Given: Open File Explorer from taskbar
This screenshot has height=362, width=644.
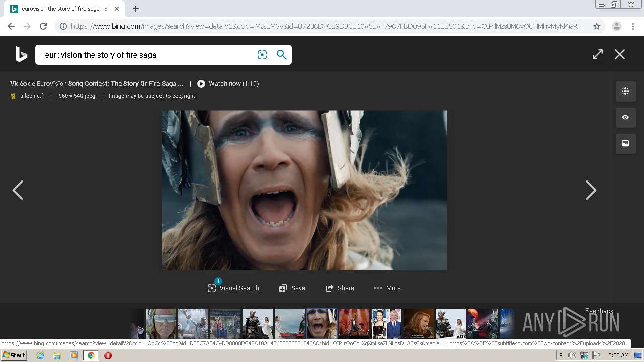Looking at the screenshot, I should click(57, 355).
